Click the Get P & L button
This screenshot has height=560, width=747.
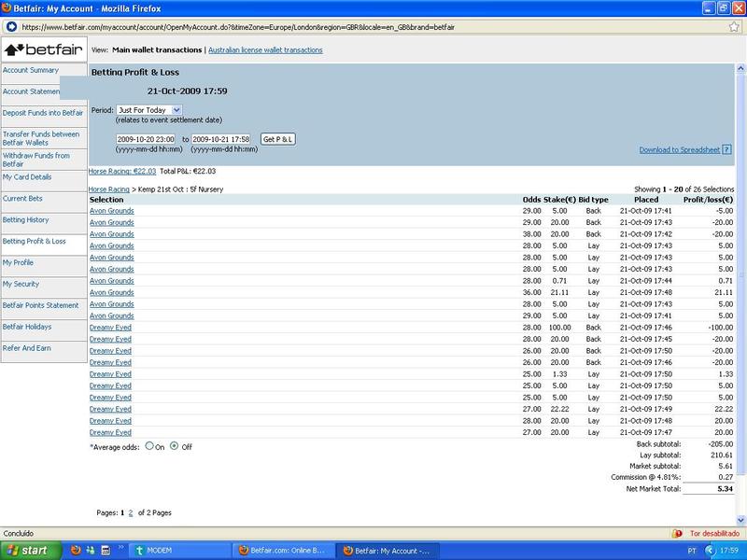(x=278, y=139)
